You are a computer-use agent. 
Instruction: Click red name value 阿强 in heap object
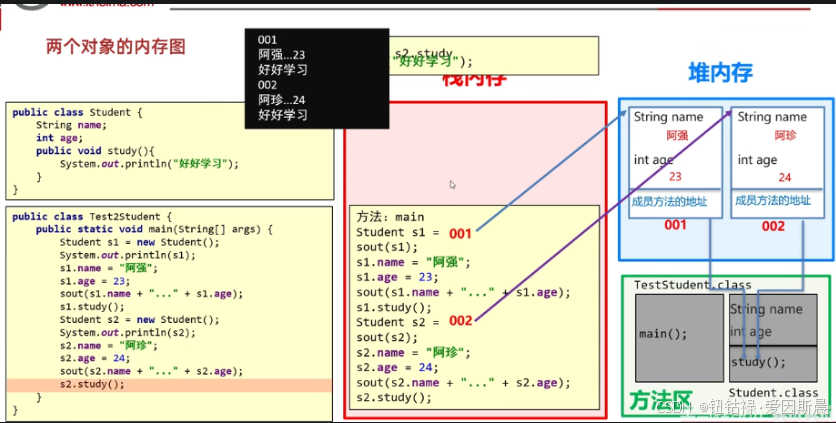pos(677,135)
